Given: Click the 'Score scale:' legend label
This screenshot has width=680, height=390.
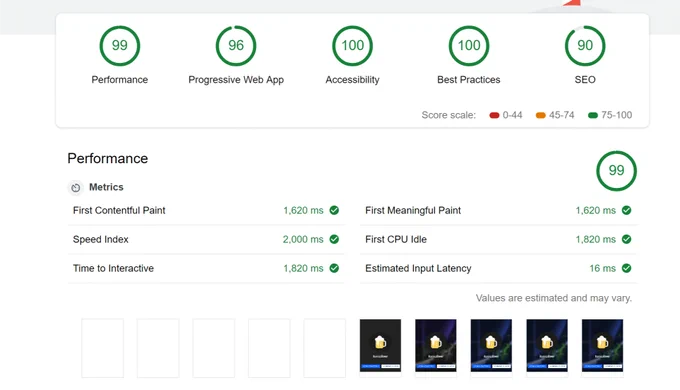Looking at the screenshot, I should click(448, 115).
